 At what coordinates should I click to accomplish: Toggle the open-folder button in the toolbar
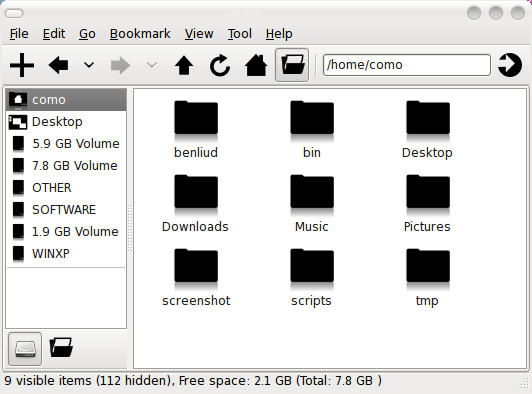(292, 65)
